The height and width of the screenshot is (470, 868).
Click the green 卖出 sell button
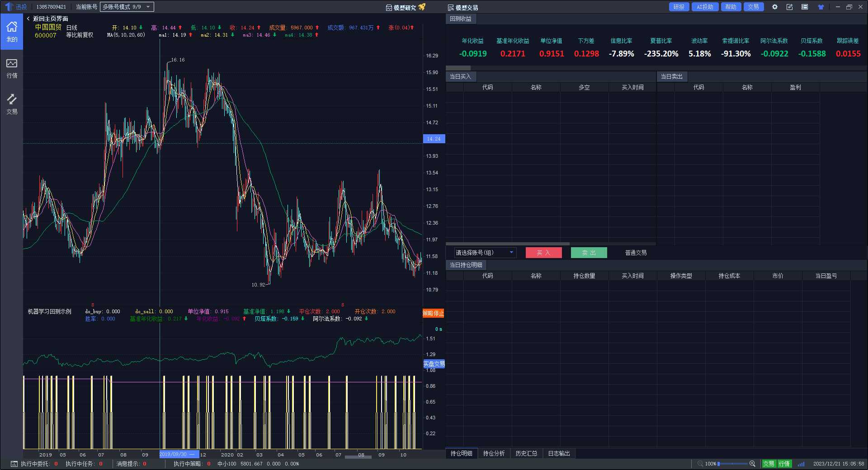589,253
